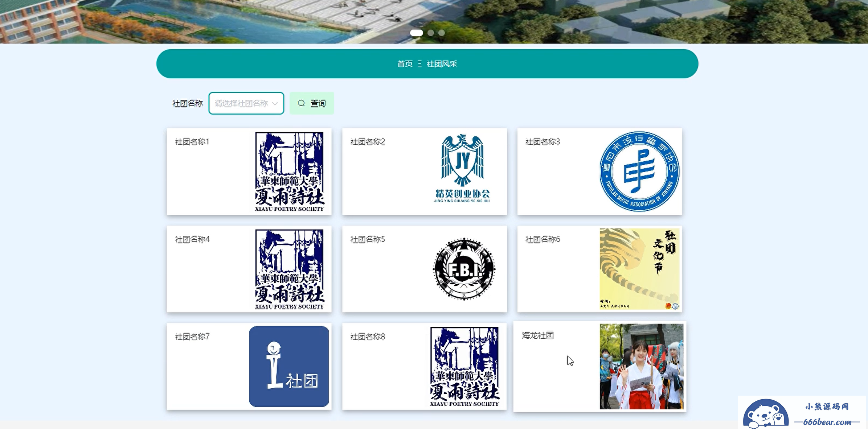Click the 精英创业协会 JY logo image
The image size is (868, 429).
462,168
